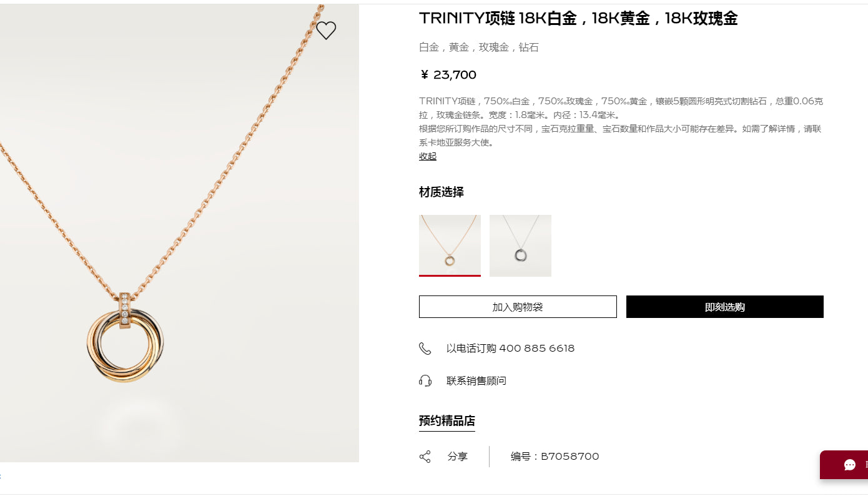Image resolution: width=868 pixels, height=496 pixels.
Task: Click the telephone handset icon
Action: 425,349
